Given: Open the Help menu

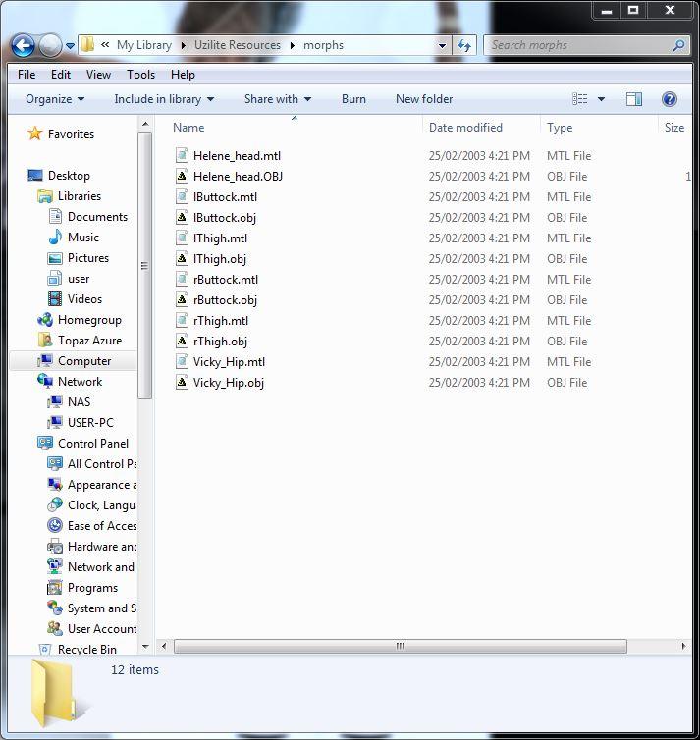Looking at the screenshot, I should (x=183, y=75).
